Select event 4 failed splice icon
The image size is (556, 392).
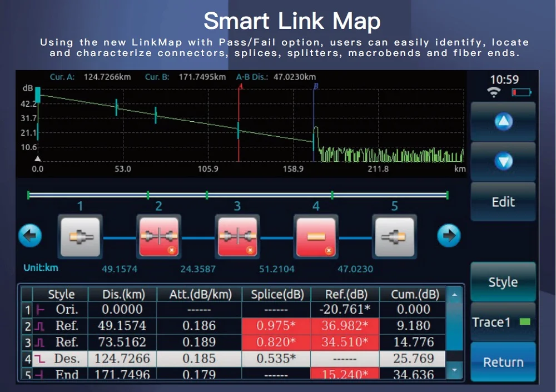(316, 237)
